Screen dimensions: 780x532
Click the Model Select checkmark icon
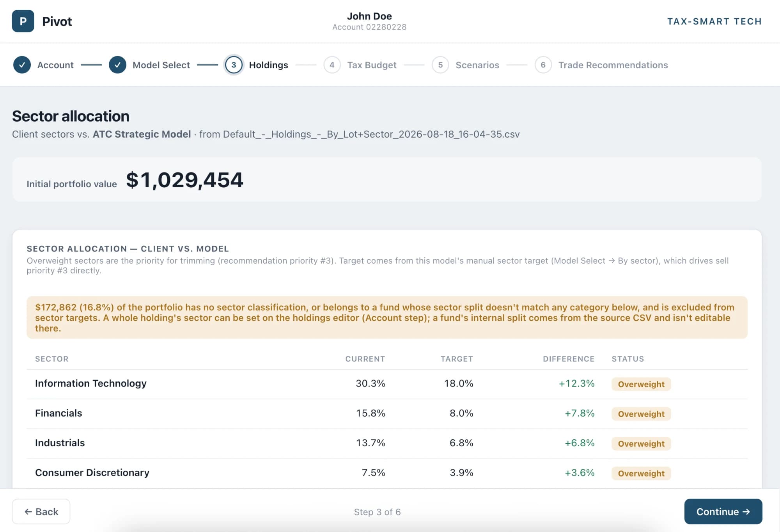tap(117, 65)
